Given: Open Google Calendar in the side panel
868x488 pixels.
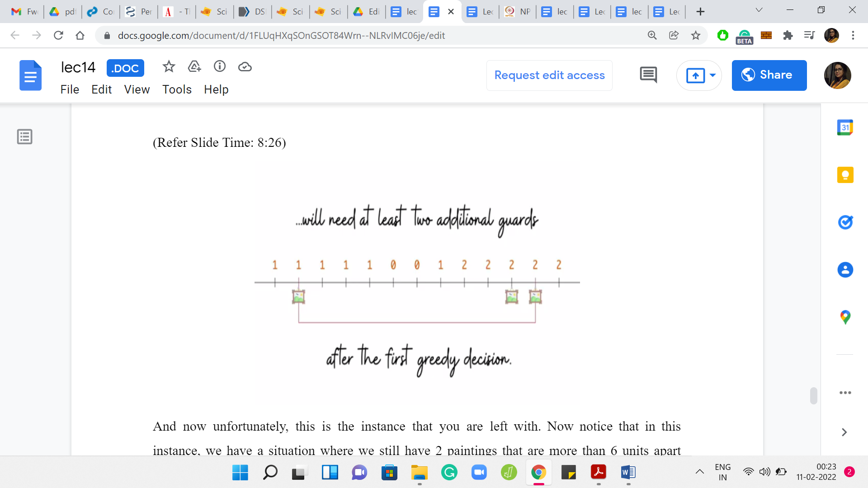Looking at the screenshot, I should click(x=845, y=128).
